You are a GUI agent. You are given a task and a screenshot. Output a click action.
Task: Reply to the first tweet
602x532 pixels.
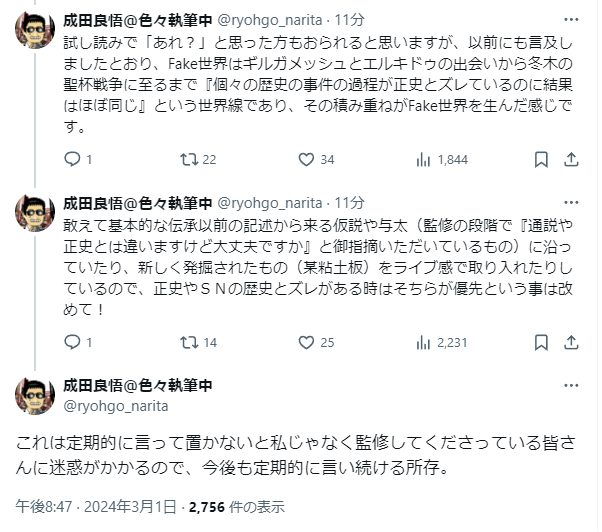point(72,158)
